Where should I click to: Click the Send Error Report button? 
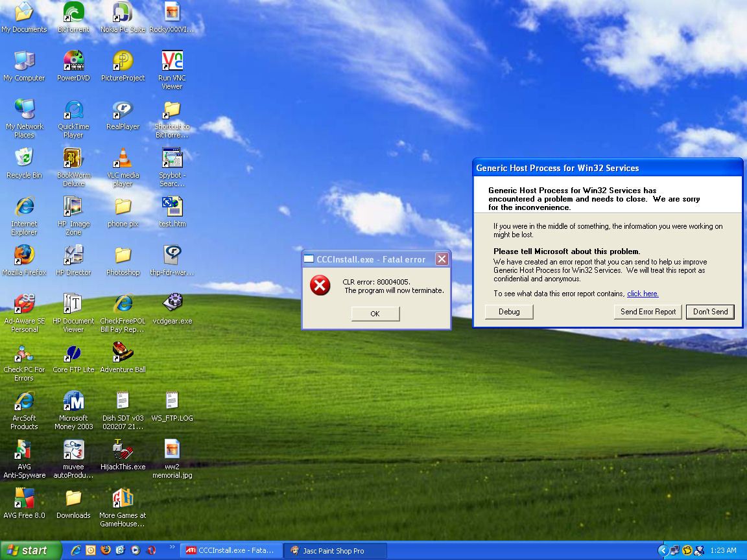pos(648,311)
